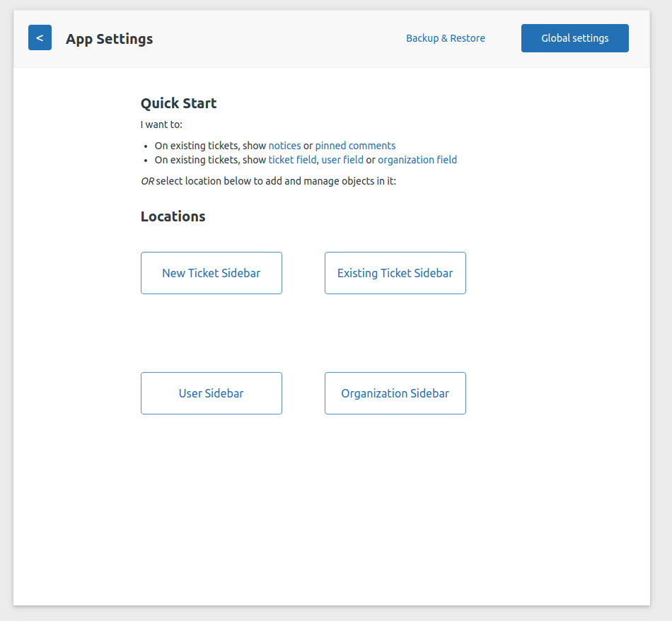The width and height of the screenshot is (672, 621).
Task: Open Backup & Restore
Action: 445,38
